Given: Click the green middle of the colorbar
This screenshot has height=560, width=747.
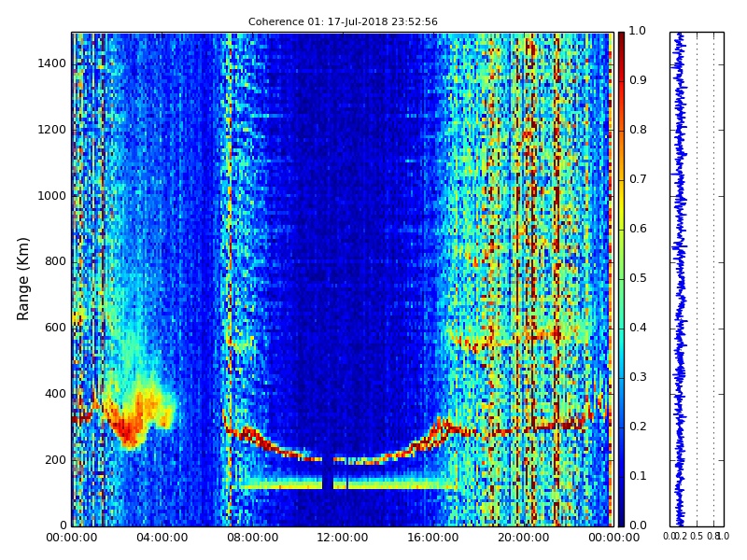Looking at the screenshot, I should [621, 279].
